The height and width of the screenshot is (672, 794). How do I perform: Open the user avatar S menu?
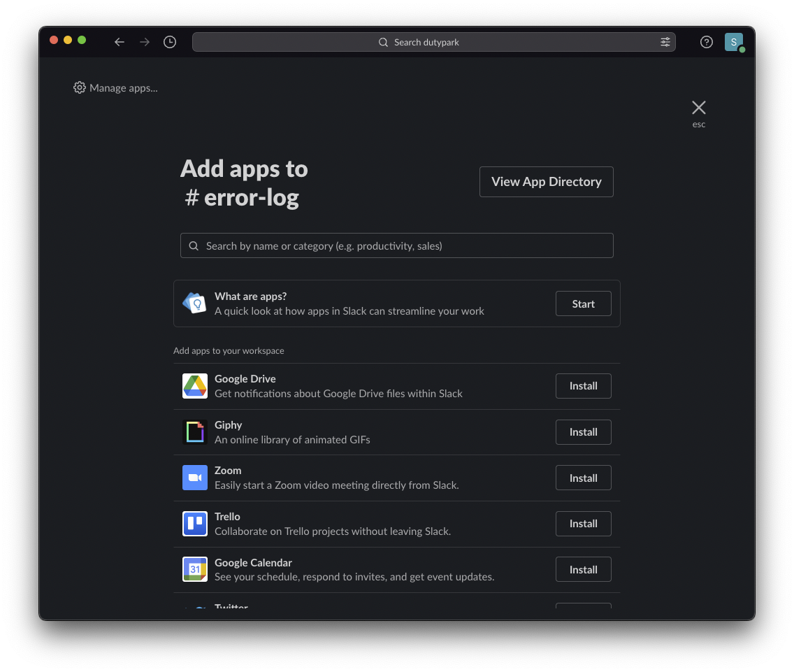click(734, 42)
